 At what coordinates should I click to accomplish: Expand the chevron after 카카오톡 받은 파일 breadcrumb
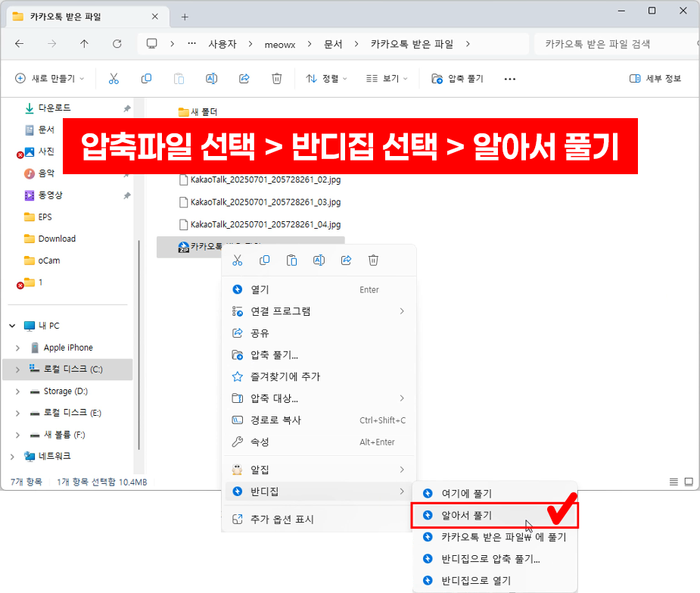[x=468, y=44]
